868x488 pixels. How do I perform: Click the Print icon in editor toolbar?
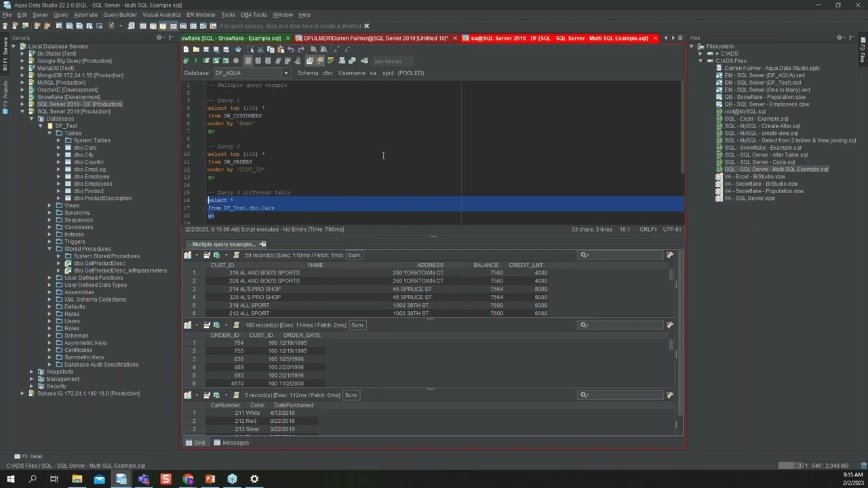coord(238,49)
